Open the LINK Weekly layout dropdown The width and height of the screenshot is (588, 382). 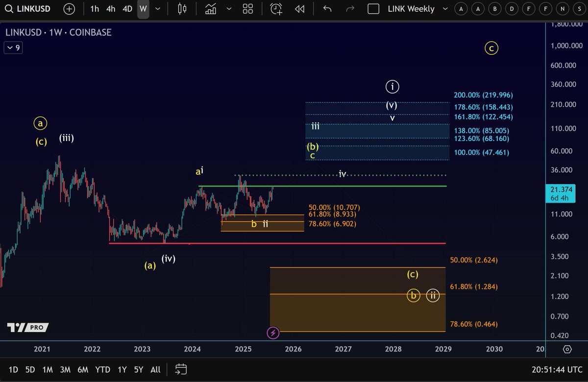pos(444,9)
